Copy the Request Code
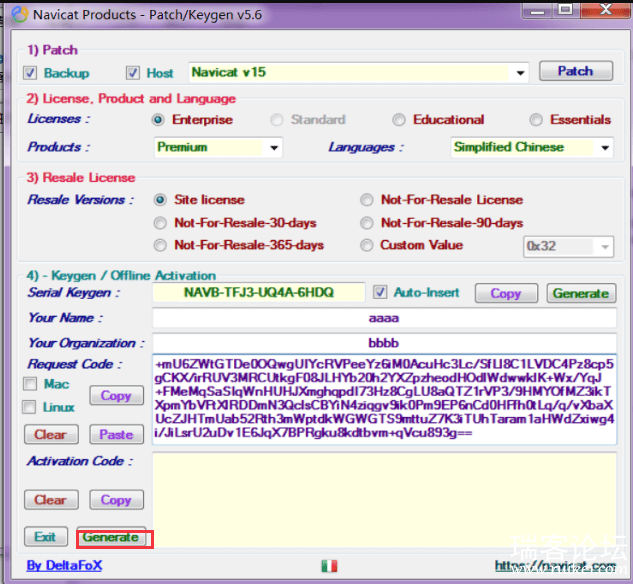 pos(116,396)
